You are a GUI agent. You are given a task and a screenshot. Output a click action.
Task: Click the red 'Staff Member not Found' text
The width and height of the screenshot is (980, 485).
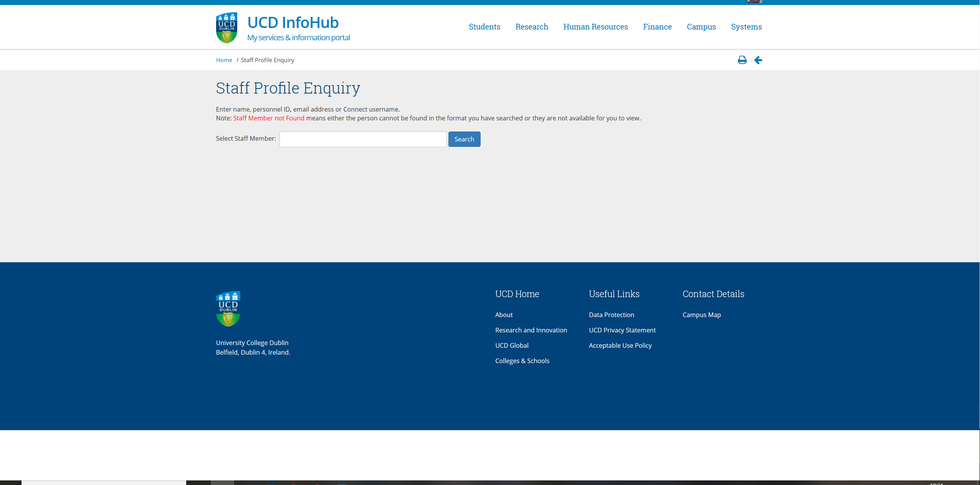269,118
